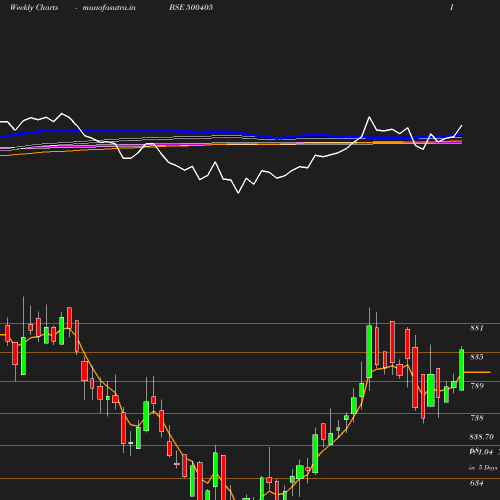500x500 pixels.
Task: Click the '789' price axis label
Action: [477, 386]
